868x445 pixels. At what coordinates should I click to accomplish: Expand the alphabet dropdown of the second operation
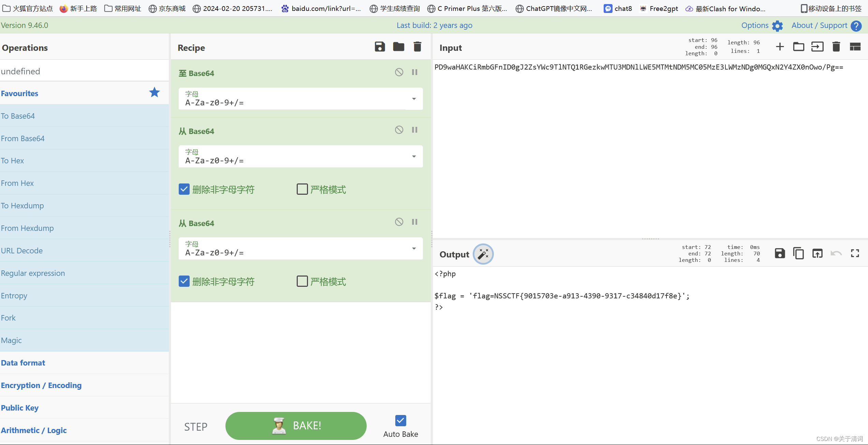point(414,157)
